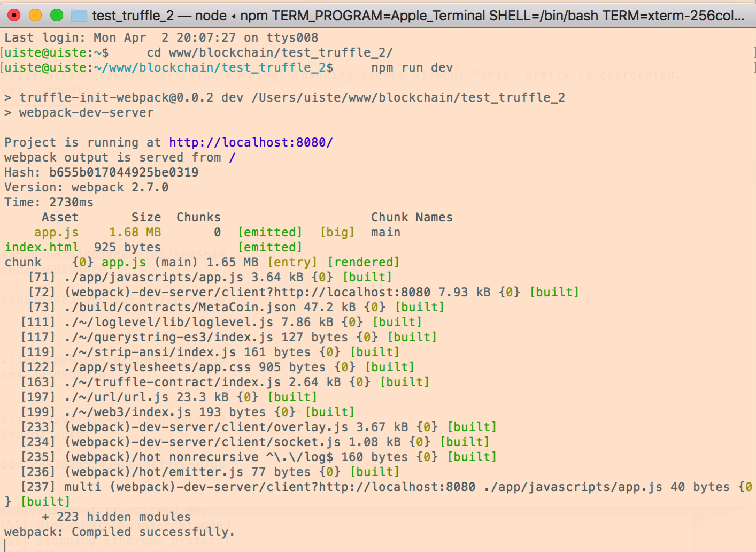Click the test_truffle_2 window title text
This screenshot has height=552, width=756.
point(133,16)
